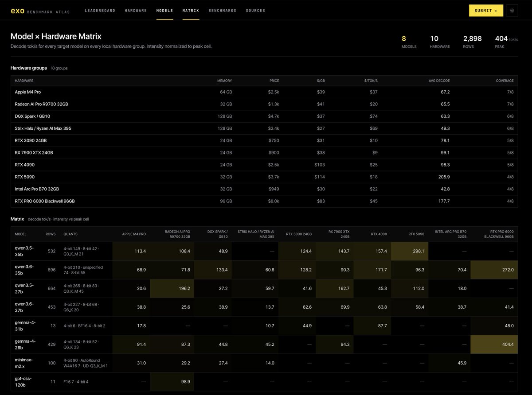Click the qwen3.6-27b model name

[25, 307]
